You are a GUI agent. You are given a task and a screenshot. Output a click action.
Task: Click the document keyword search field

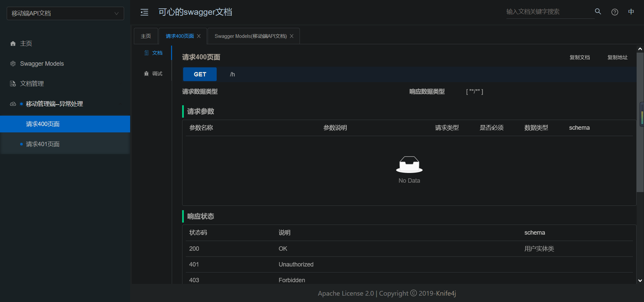point(550,12)
